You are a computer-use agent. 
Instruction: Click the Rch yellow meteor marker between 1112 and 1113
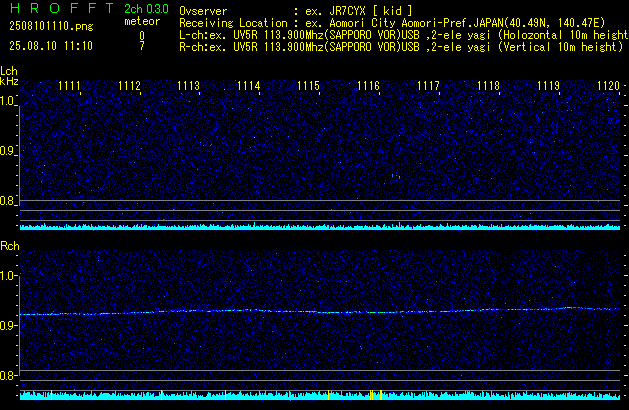click(x=161, y=395)
